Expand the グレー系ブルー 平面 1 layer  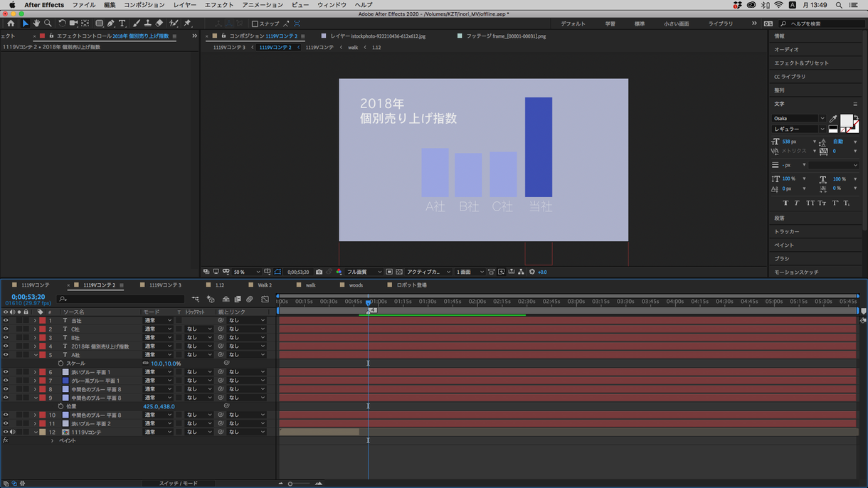[x=35, y=381]
